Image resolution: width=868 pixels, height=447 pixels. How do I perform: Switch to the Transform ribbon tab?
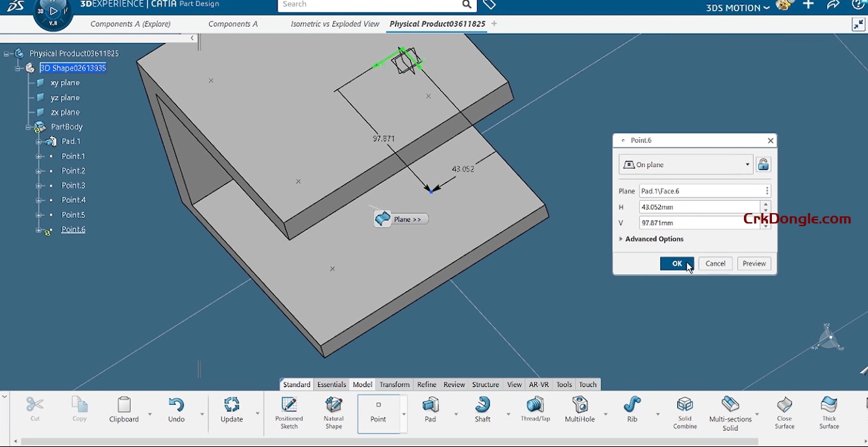tap(394, 384)
